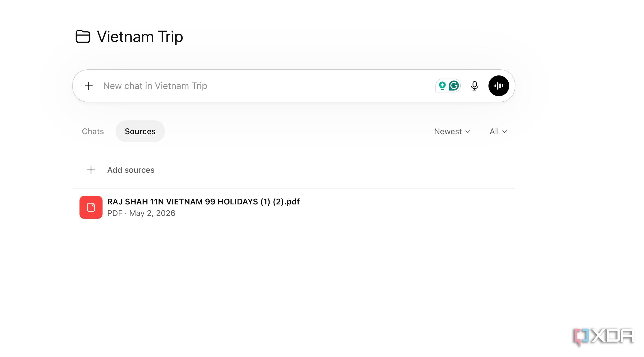Click the chevron arrow beside All
644x357 pixels.
pyautogui.click(x=505, y=132)
